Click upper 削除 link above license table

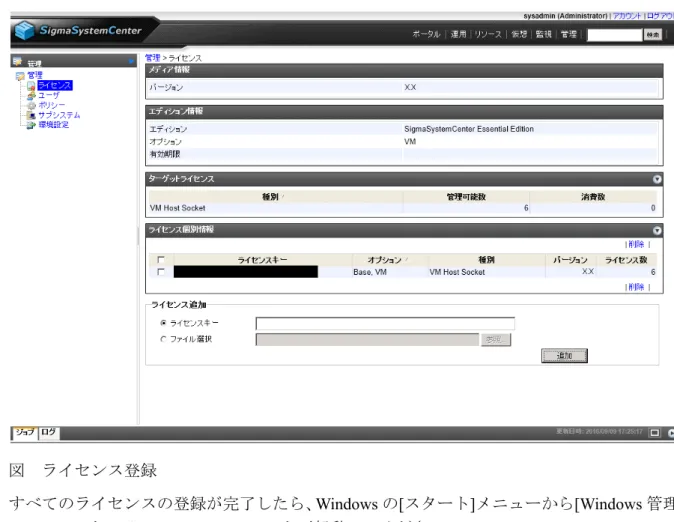636,244
